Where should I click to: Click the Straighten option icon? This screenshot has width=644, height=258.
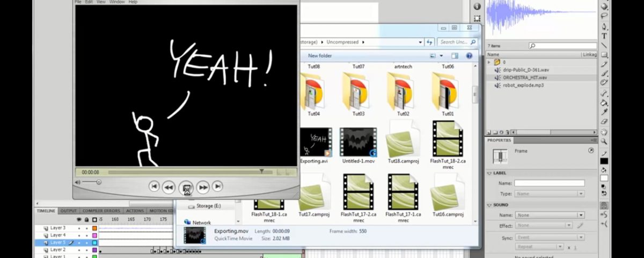[604, 224]
